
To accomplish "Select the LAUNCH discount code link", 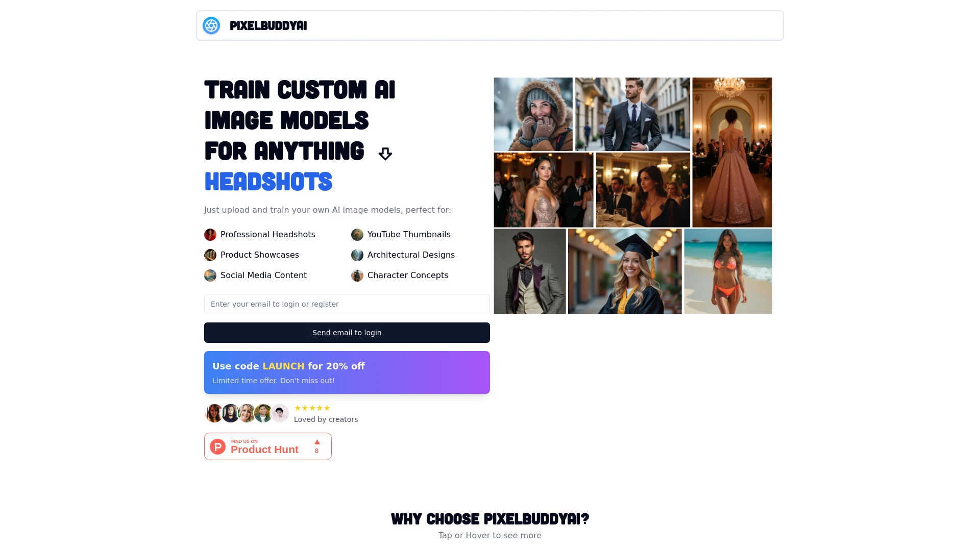I will [x=283, y=366].
